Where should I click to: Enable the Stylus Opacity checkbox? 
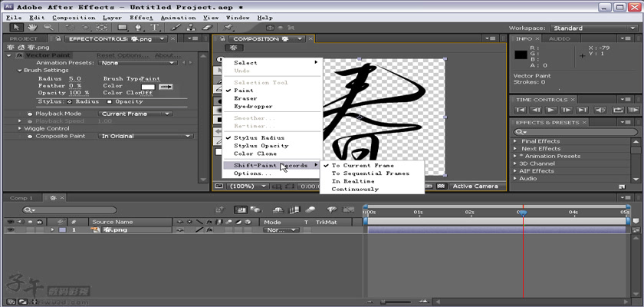coord(109,101)
